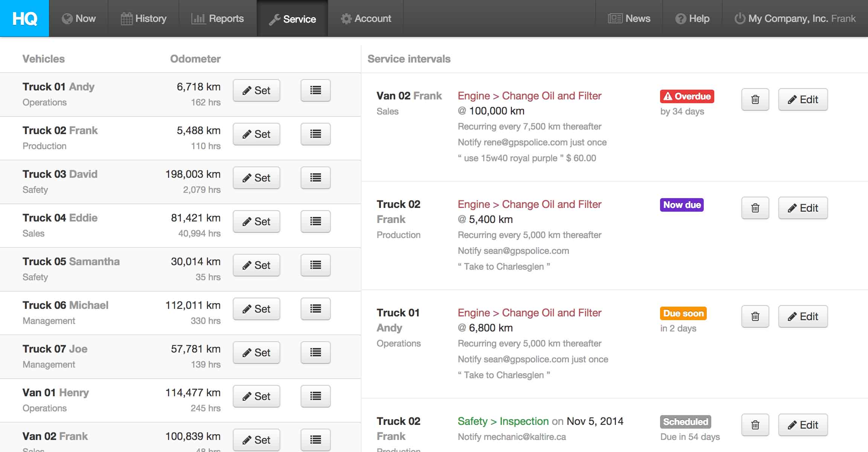Open the History tab
The height and width of the screenshot is (452, 868).
(x=144, y=18)
